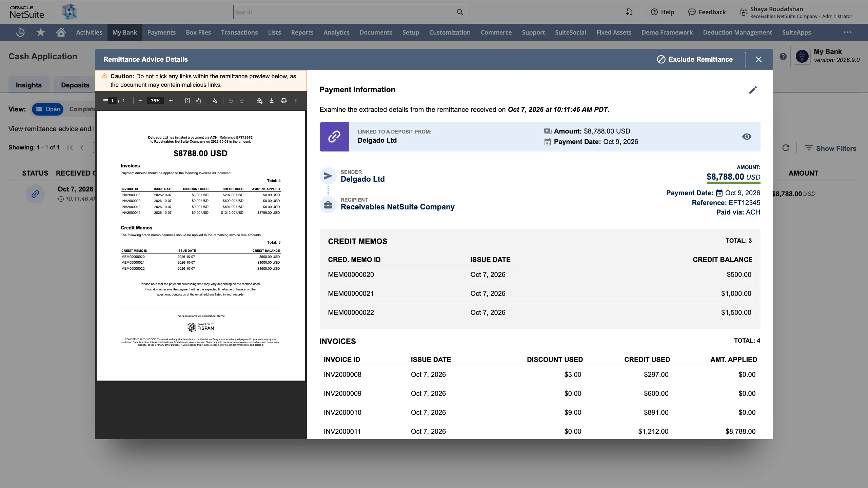This screenshot has height=488, width=868.
Task: Print the remittance PDF
Action: pyautogui.click(x=284, y=101)
